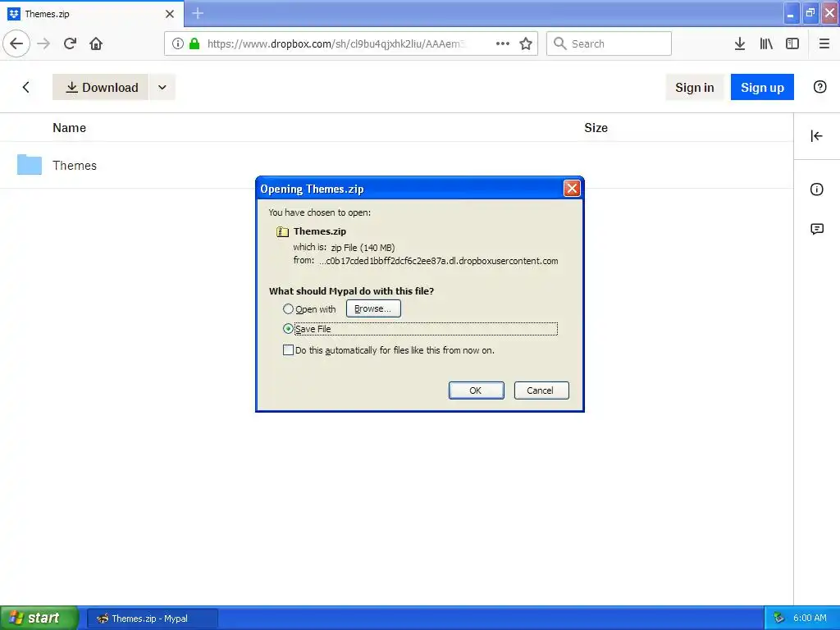Click the Themes.zip - Mypal taskbar item
The width and height of the screenshot is (840, 630).
(152, 619)
